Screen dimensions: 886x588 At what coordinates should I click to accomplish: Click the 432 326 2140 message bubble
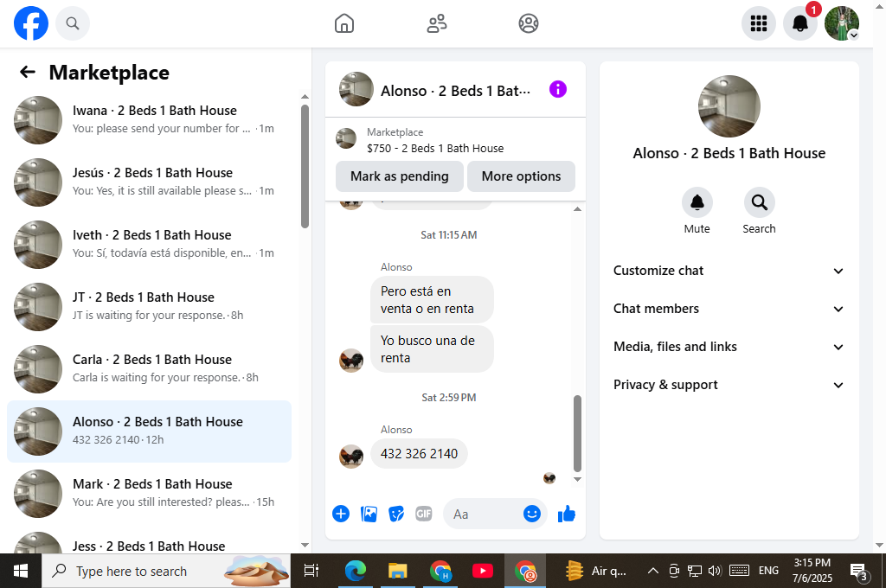(x=419, y=454)
